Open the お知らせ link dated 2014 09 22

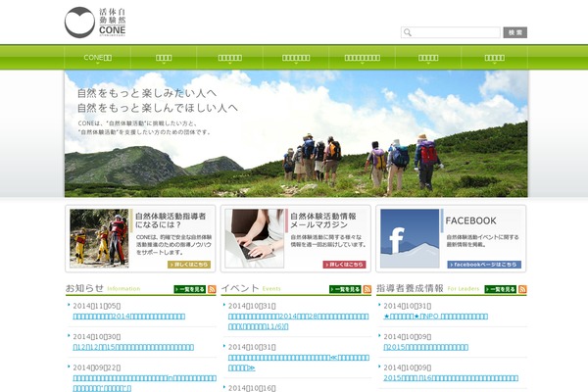144,383
